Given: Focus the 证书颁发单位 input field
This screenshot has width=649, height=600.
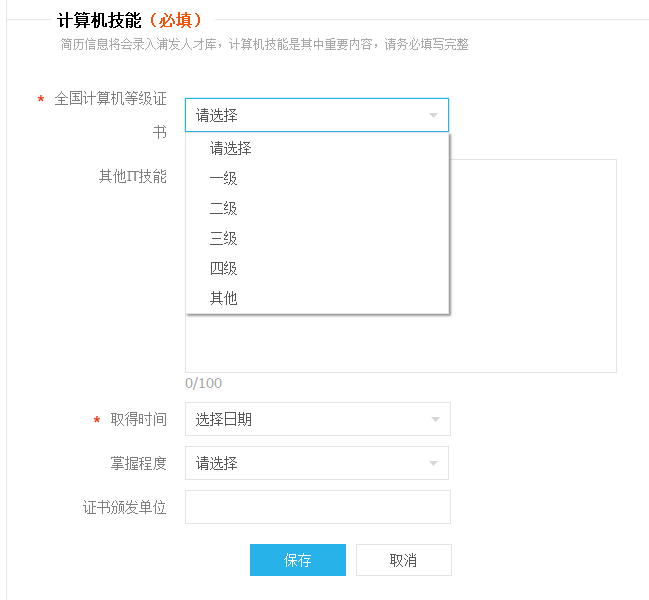Looking at the screenshot, I should coord(317,507).
